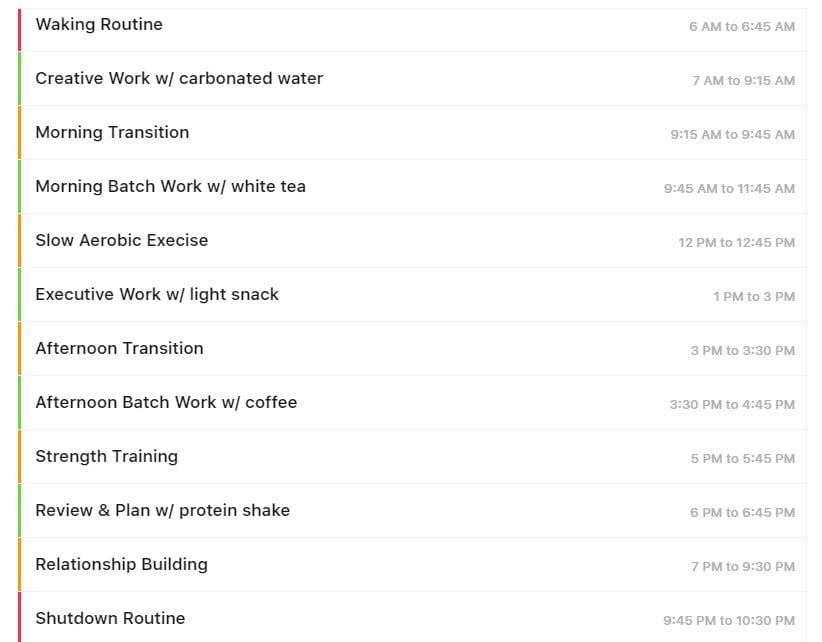This screenshot has height=642, width=822.
Task: Click the green color bar beside Executive Work
Action: [19, 295]
